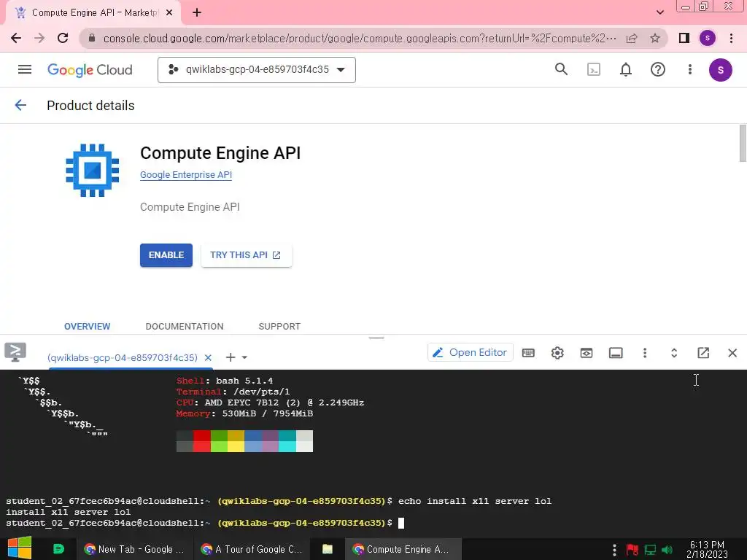Maximize or restore Cloud Shell panel height
The height and width of the screenshot is (560, 747).
(x=674, y=353)
